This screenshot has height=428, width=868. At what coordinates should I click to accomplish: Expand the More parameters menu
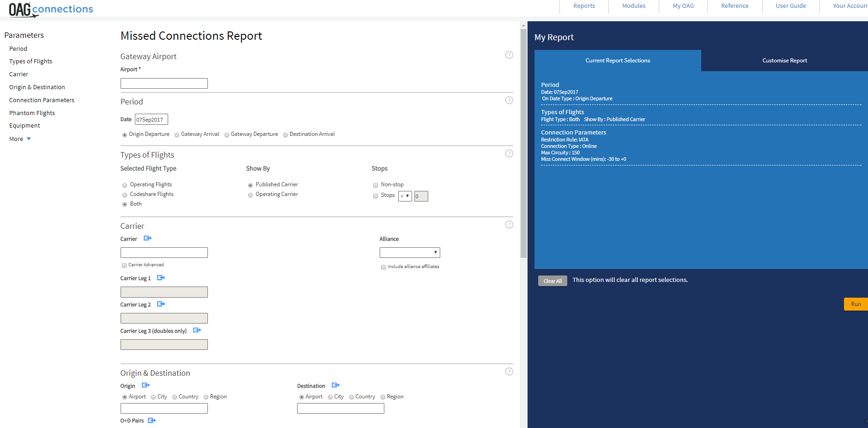tap(20, 139)
